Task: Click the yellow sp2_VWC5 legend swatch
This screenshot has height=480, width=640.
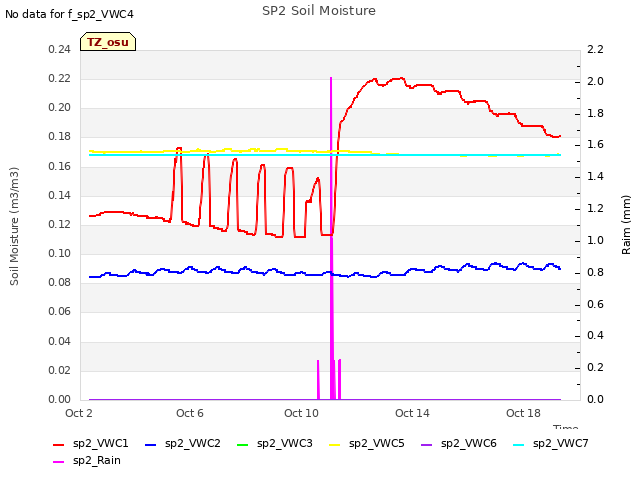Action: [x=335, y=444]
